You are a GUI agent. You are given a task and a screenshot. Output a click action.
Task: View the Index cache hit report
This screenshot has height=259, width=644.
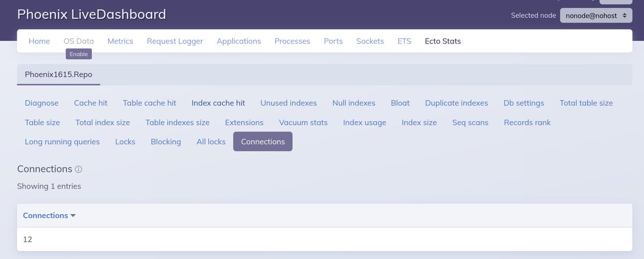tap(218, 103)
